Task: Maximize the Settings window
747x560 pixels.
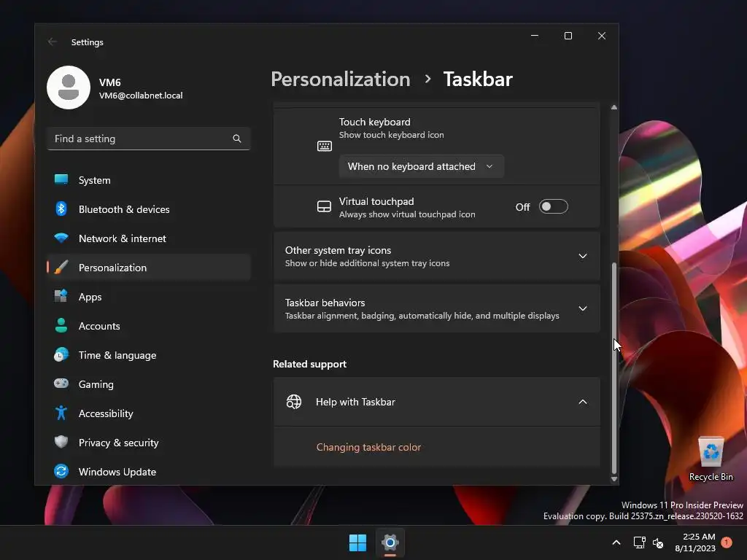Action: click(568, 36)
